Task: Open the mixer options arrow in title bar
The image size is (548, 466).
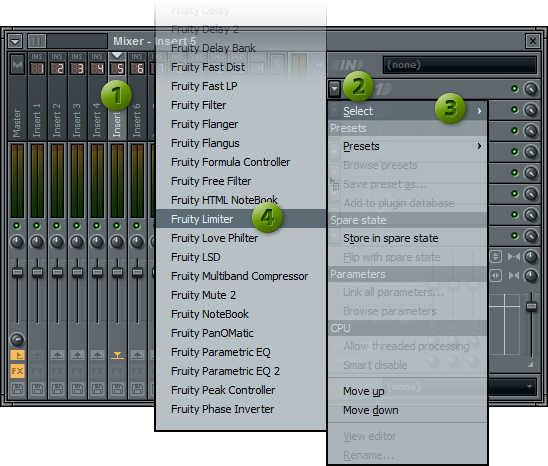Action: 15,42
